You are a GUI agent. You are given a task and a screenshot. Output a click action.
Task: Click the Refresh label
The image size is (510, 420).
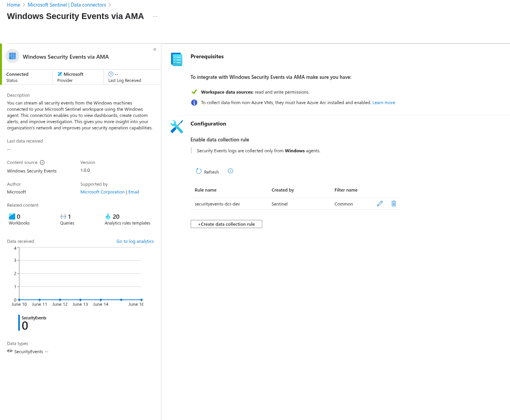211,172
